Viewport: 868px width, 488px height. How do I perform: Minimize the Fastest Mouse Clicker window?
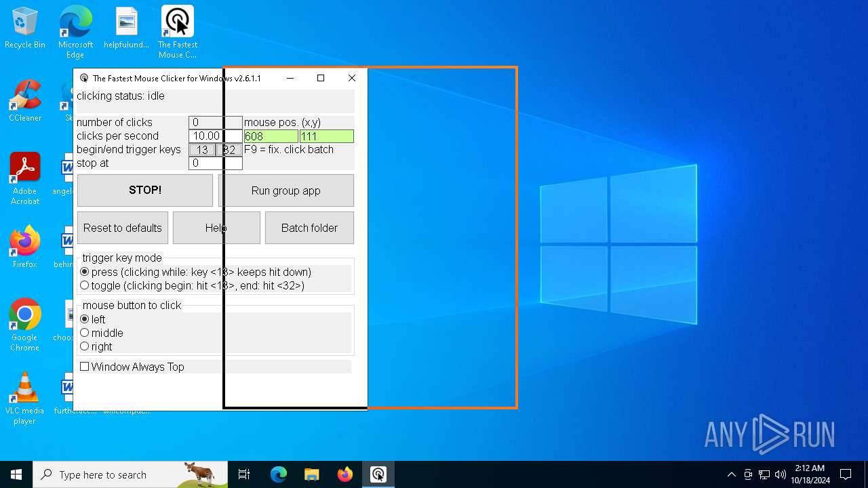290,79
